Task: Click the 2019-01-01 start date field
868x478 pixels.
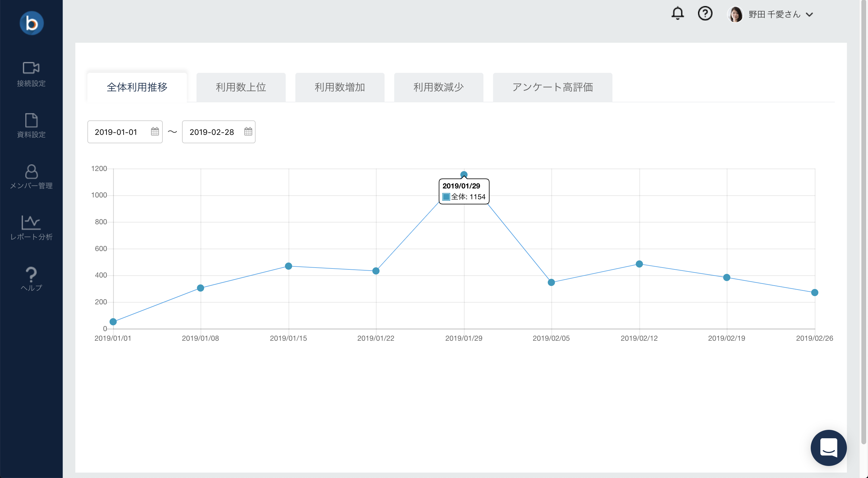Action: coord(116,132)
